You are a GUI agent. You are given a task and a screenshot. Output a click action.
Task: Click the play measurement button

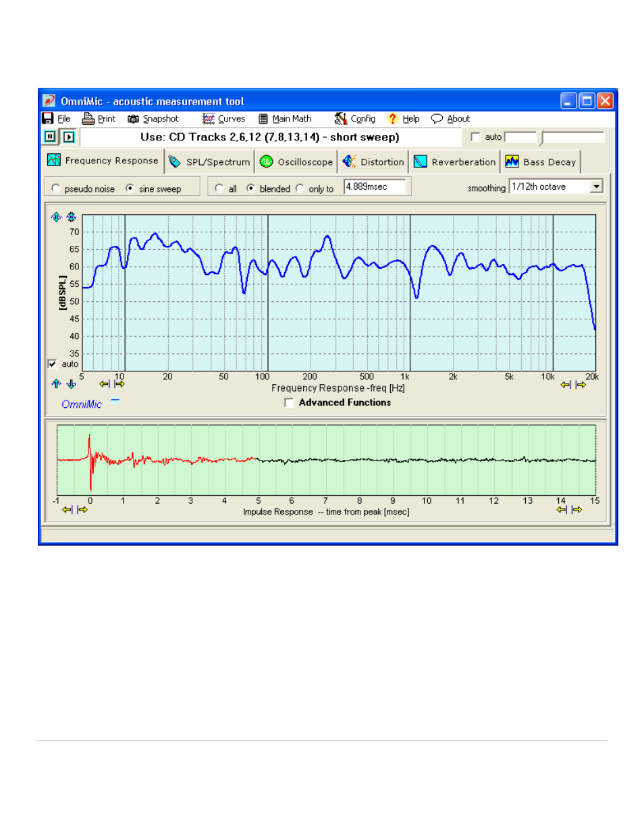68,137
